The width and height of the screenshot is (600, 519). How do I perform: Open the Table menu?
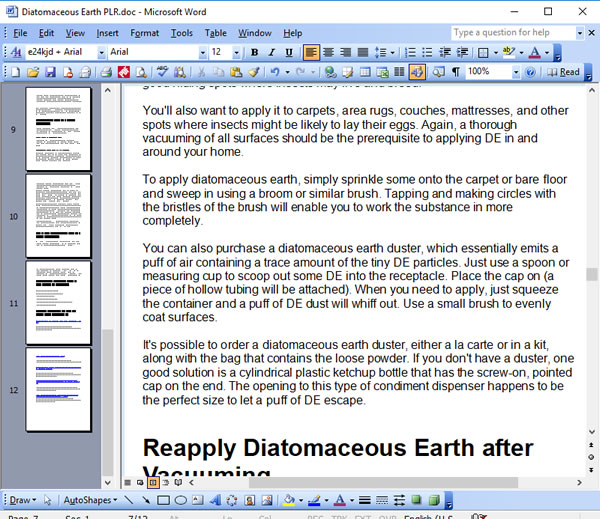tap(215, 33)
